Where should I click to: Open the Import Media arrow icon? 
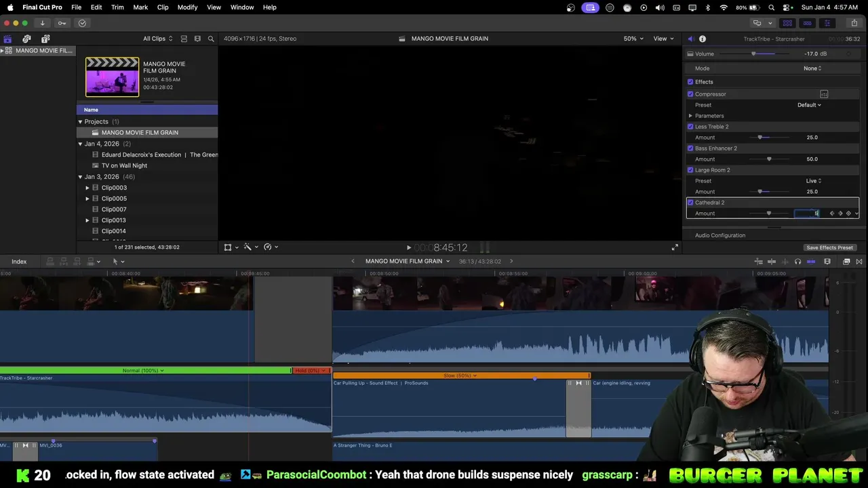pyautogui.click(x=42, y=23)
